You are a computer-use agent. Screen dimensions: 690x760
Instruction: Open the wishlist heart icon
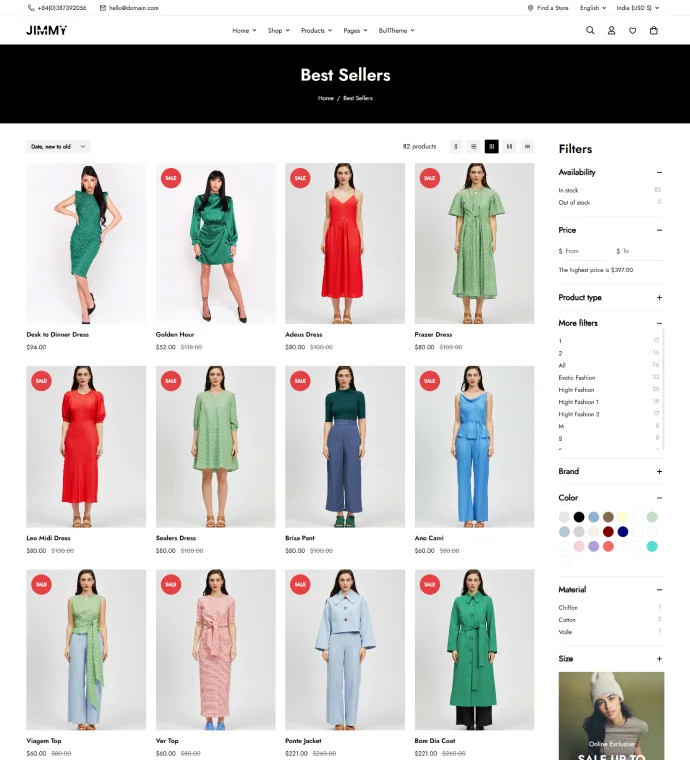click(x=632, y=31)
